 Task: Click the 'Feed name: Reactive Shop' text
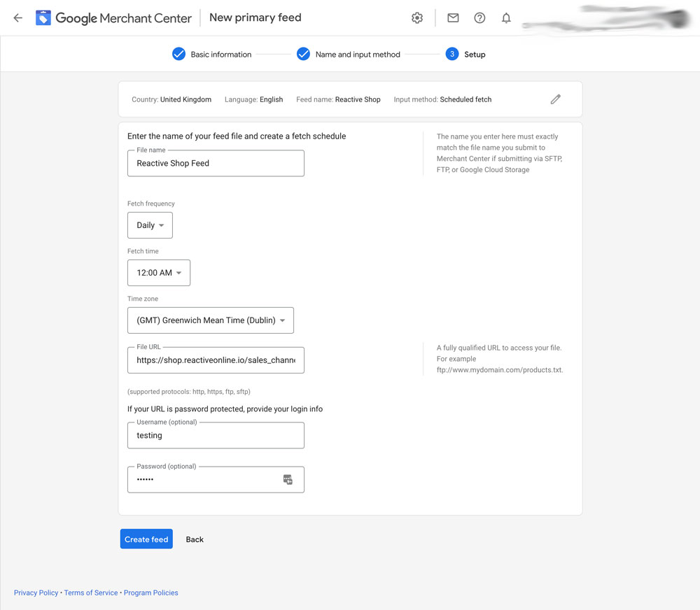(338, 99)
